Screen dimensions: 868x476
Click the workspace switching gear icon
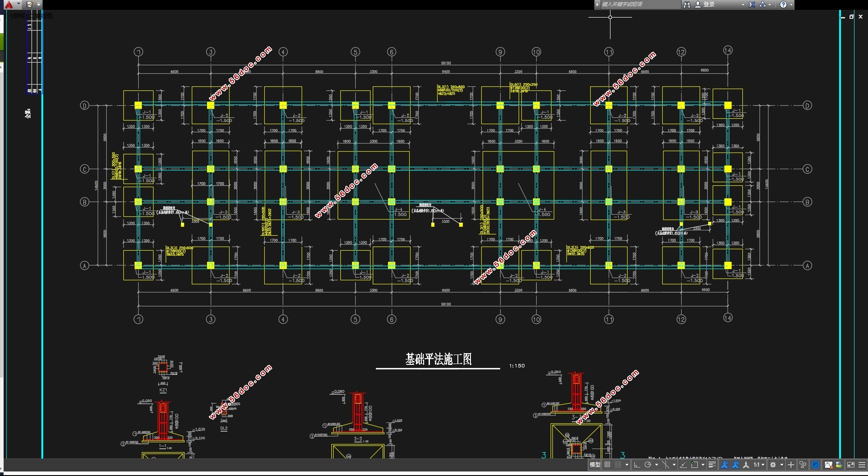pos(773,465)
